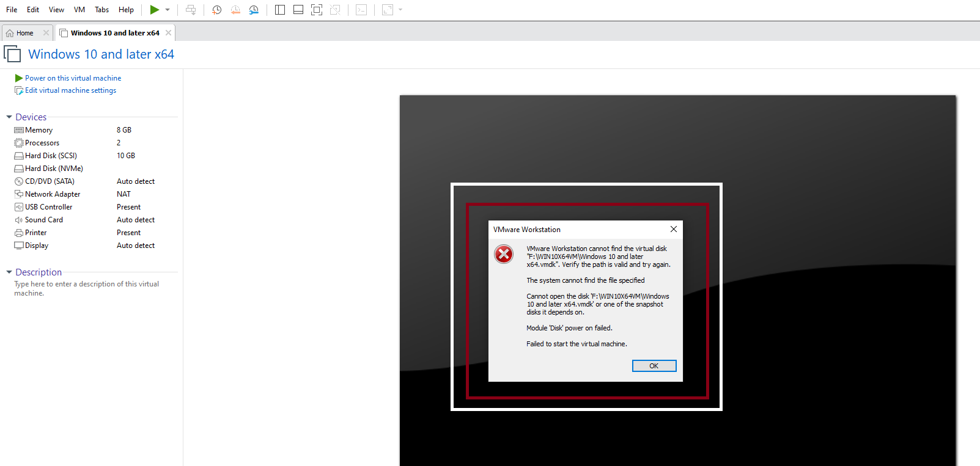
Task: Enter full screen mode icon
Action: click(x=317, y=10)
